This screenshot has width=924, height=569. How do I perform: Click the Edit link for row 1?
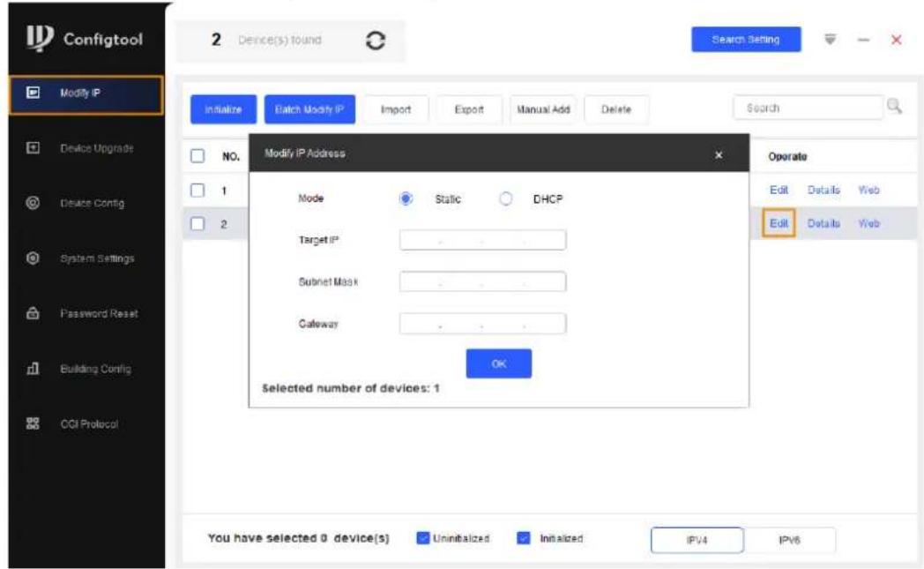(x=779, y=190)
